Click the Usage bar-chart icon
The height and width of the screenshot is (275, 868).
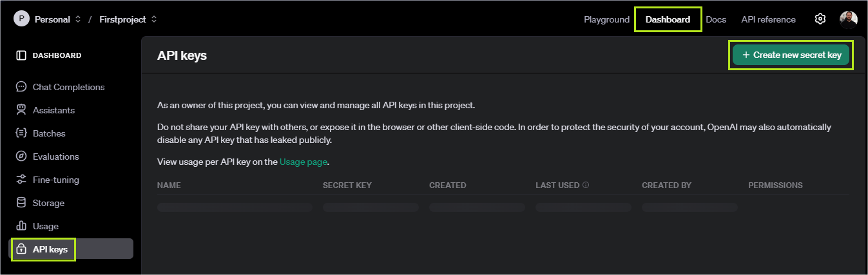pyautogui.click(x=21, y=226)
